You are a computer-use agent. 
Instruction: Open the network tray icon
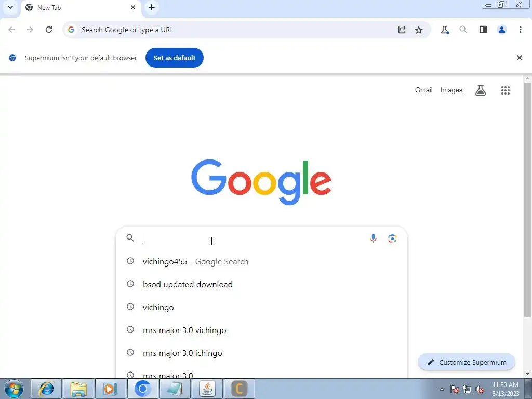(467, 389)
